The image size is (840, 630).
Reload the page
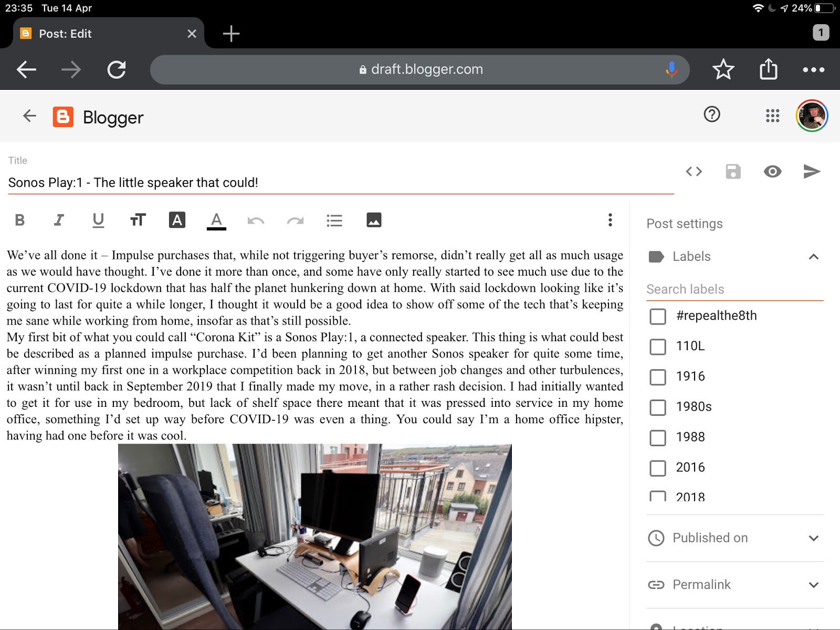click(117, 69)
